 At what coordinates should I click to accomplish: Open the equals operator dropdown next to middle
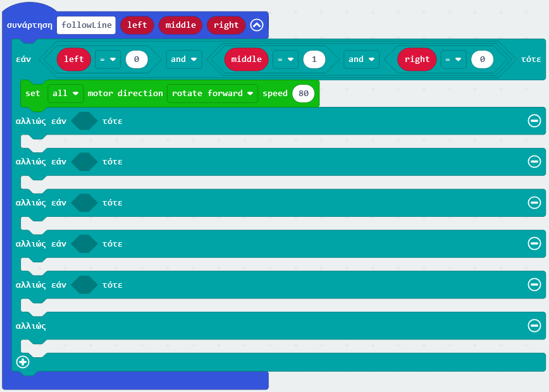click(285, 59)
